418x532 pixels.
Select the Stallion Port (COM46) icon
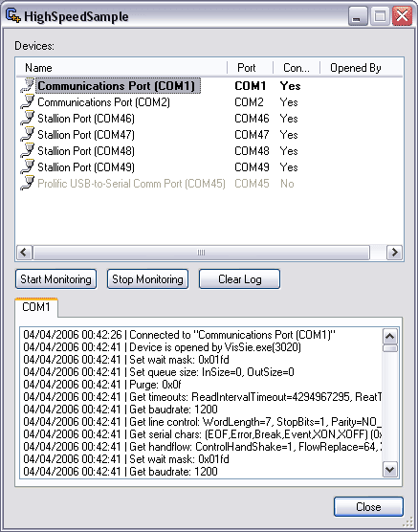(x=27, y=118)
